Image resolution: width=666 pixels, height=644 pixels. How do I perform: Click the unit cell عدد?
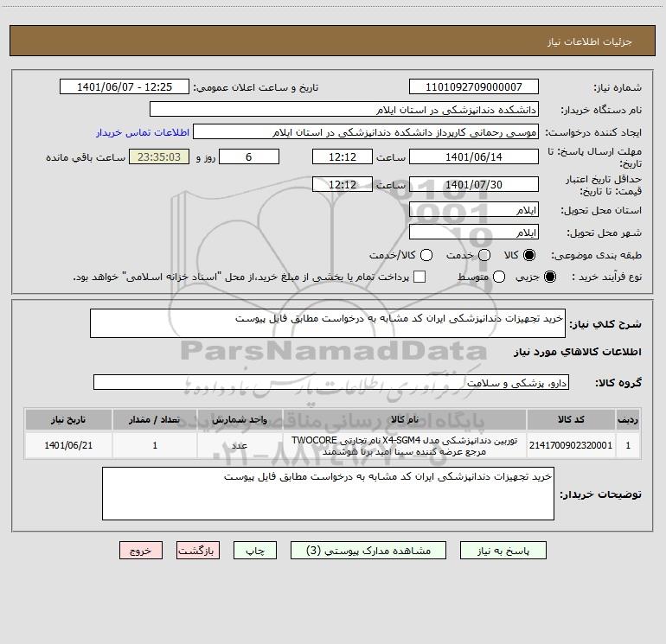tap(240, 445)
